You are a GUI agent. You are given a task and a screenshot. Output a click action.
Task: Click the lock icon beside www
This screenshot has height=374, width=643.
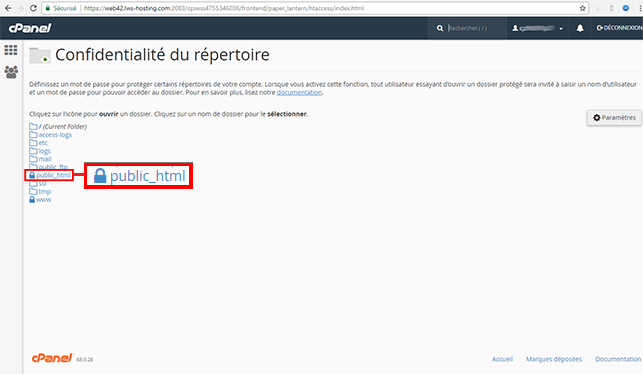[32, 200]
